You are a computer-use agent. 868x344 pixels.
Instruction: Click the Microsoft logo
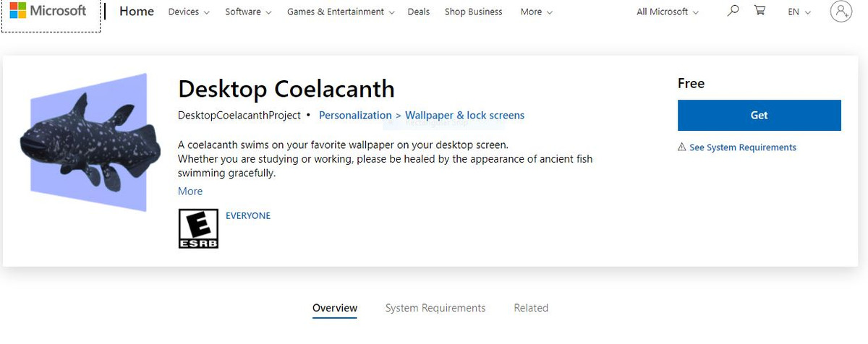tap(48, 12)
